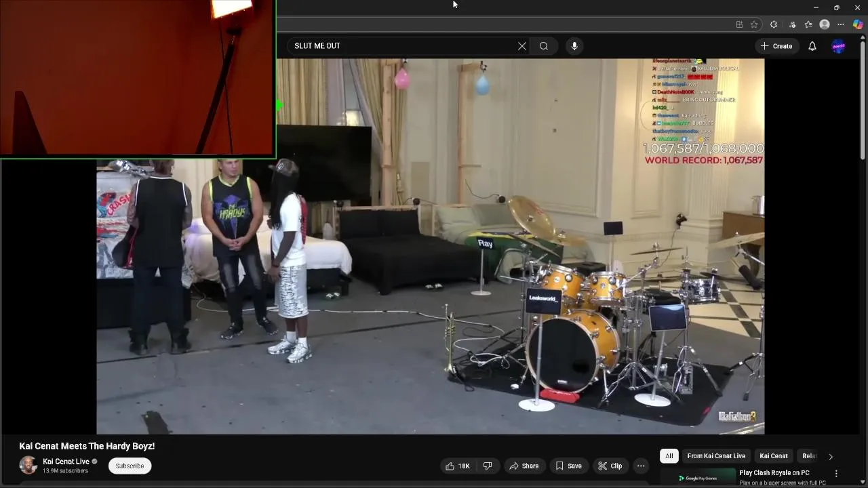Subscribe to Kai Cenat Live
Image resolution: width=868 pixels, height=488 pixels.
coord(130,466)
